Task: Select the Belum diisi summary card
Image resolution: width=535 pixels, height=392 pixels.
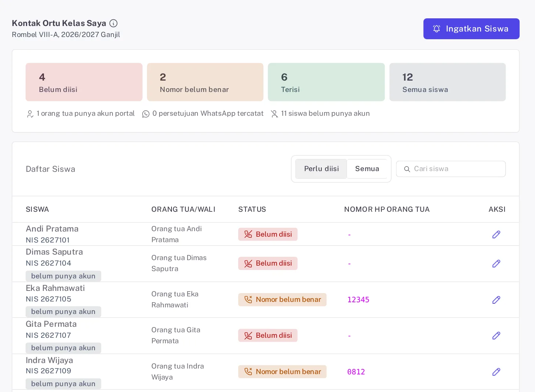Action: point(84,82)
